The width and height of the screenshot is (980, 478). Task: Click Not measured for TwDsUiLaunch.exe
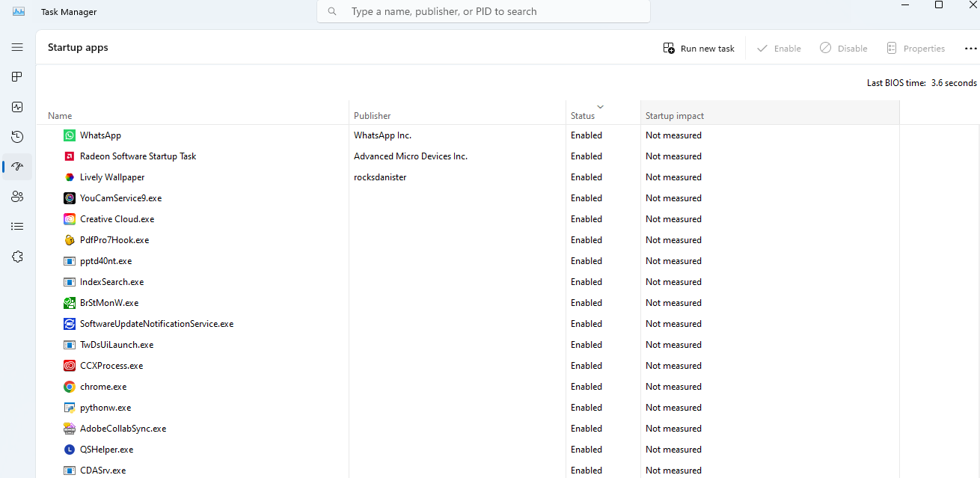pyautogui.click(x=673, y=345)
